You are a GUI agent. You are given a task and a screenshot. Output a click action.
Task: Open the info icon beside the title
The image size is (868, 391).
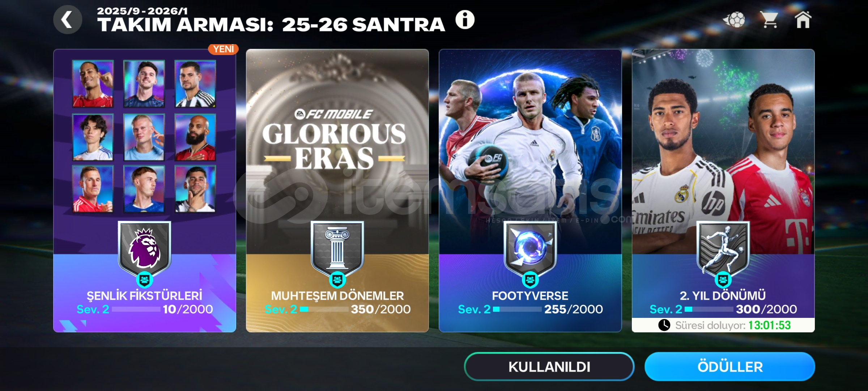(465, 19)
